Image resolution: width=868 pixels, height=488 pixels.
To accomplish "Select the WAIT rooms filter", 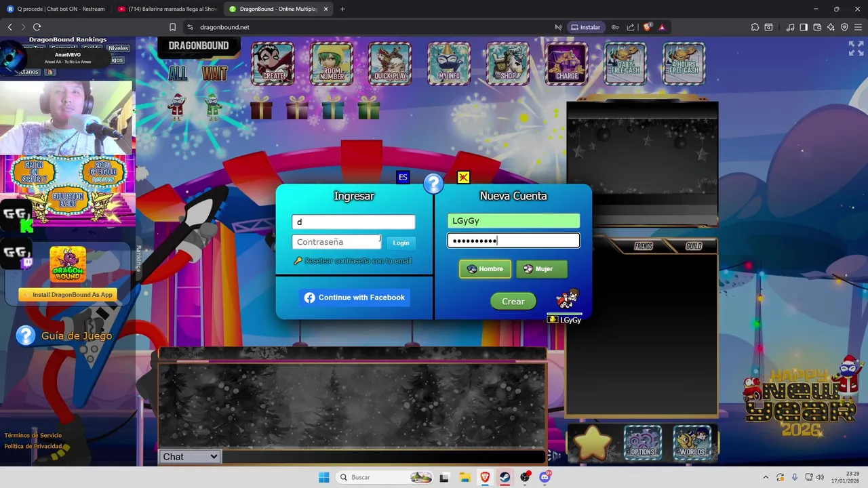I will point(214,73).
